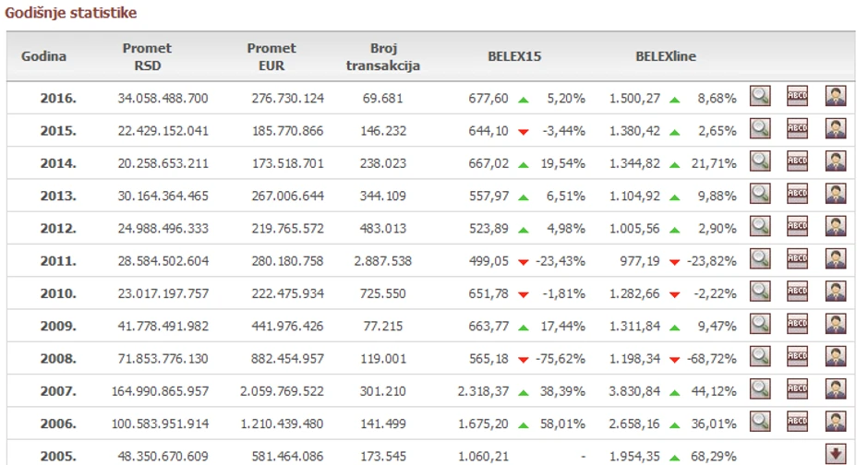868x465 pixels.
Task: Click the person icon in 2006 row
Action: tap(836, 422)
